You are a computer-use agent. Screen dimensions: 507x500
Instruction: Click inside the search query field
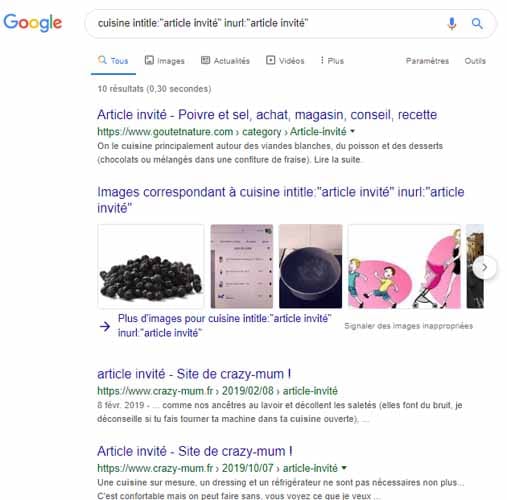click(267, 23)
